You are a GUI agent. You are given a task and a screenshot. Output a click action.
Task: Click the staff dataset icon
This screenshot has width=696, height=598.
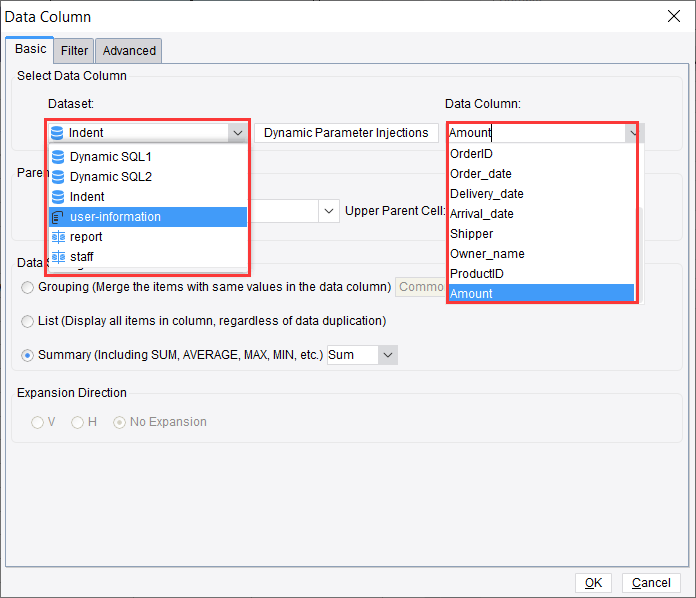coord(58,257)
